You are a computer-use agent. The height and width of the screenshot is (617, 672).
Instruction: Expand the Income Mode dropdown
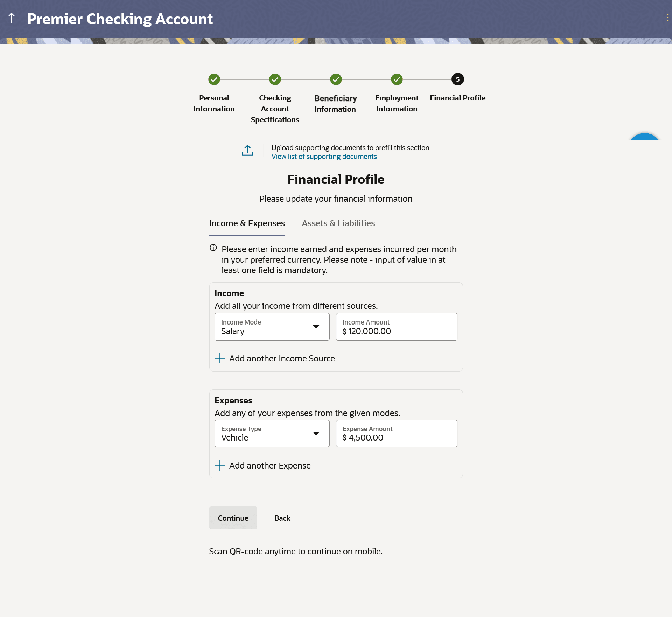(x=316, y=327)
